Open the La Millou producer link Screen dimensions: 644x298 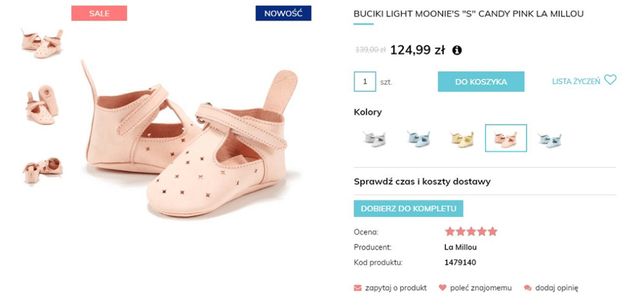(x=460, y=247)
